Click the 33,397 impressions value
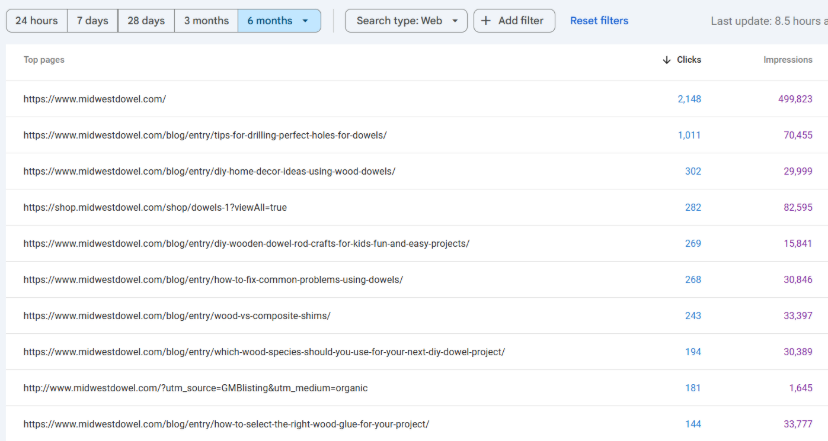The image size is (828, 441). [x=797, y=316]
